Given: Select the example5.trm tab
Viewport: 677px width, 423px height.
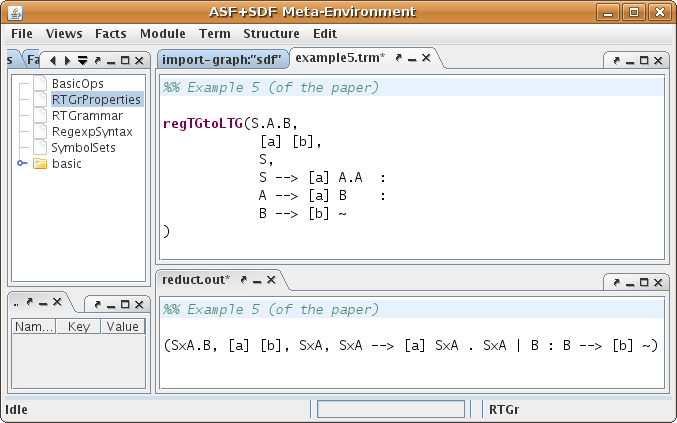Looking at the screenshot, I should tap(340, 58).
